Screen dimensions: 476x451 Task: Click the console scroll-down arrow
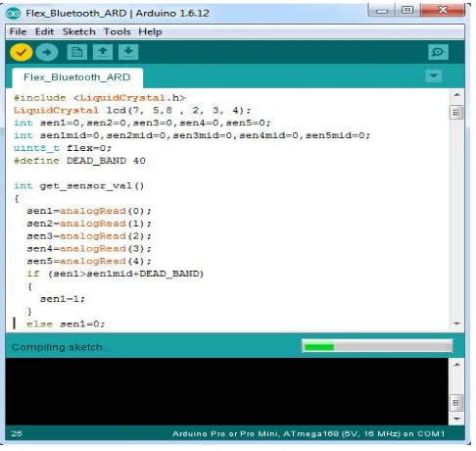click(x=457, y=419)
